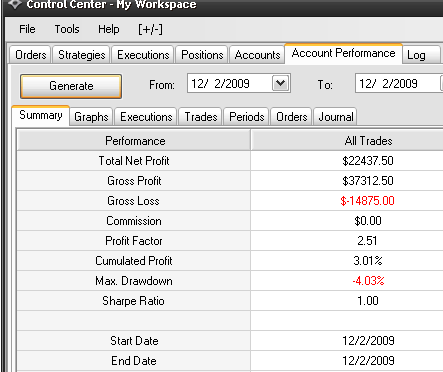Switch to the Periods sub-tab
Image resolution: width=443 pixels, height=372 pixels.
(x=247, y=117)
